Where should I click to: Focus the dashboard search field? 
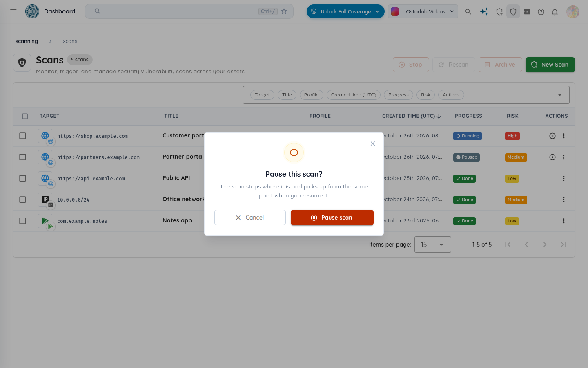pyautogui.click(x=189, y=11)
